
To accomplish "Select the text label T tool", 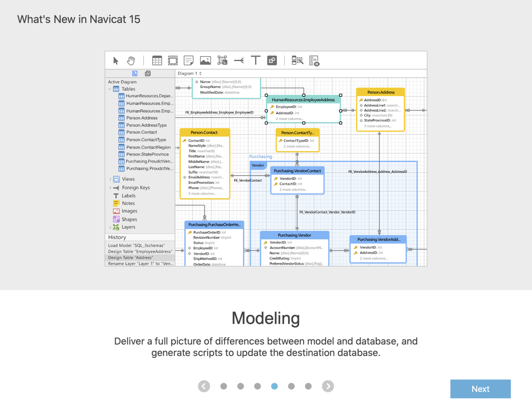I will [255, 60].
